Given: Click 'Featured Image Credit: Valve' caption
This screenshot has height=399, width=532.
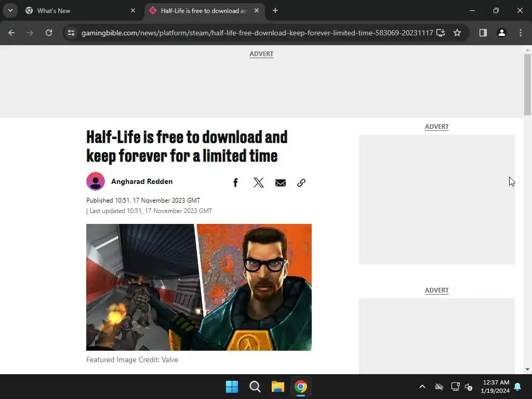Looking at the screenshot, I should pos(132,360).
